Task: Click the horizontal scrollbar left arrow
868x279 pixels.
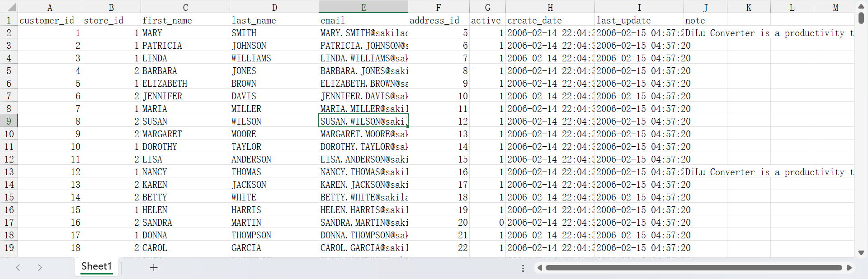Action: [x=539, y=268]
